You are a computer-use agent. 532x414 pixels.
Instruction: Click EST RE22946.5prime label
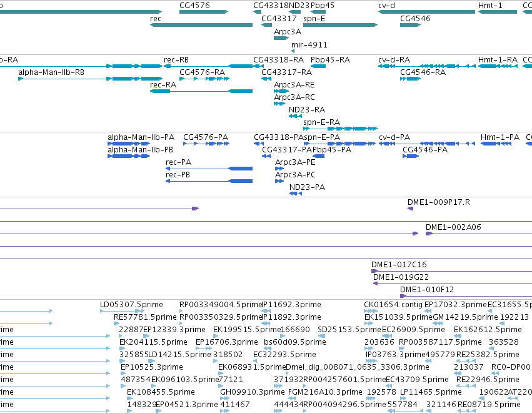coord(488,380)
